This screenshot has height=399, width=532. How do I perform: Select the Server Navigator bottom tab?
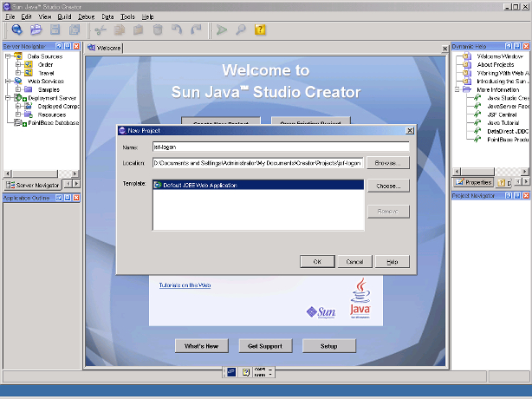(33, 185)
